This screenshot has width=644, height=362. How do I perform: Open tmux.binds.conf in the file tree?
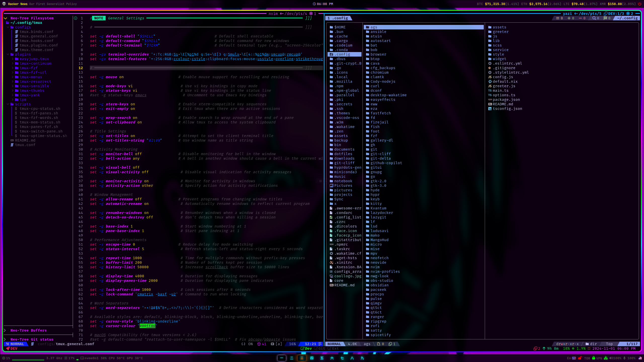36,32
